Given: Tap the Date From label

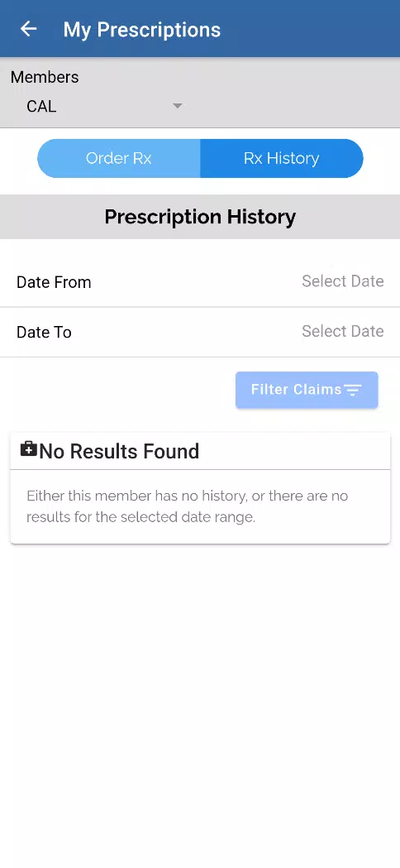Looking at the screenshot, I should point(54,282).
